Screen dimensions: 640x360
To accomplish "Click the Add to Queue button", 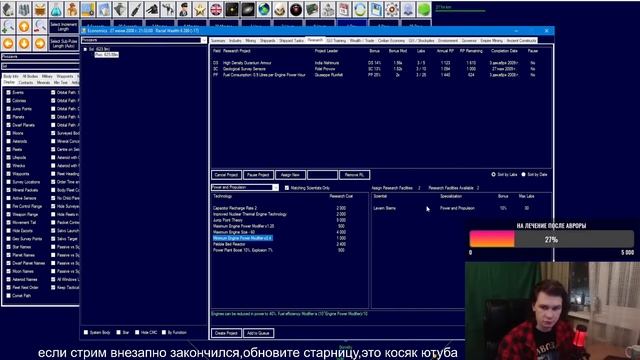I will pos(258,333).
